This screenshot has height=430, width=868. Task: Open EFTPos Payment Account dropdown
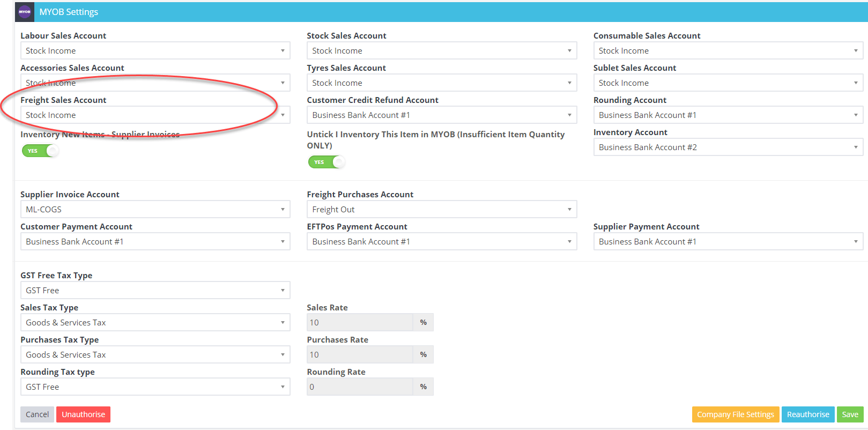click(x=442, y=241)
